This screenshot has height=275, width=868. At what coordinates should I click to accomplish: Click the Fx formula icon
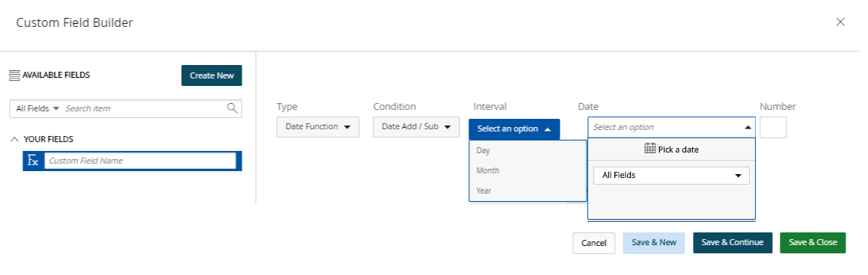click(x=33, y=161)
